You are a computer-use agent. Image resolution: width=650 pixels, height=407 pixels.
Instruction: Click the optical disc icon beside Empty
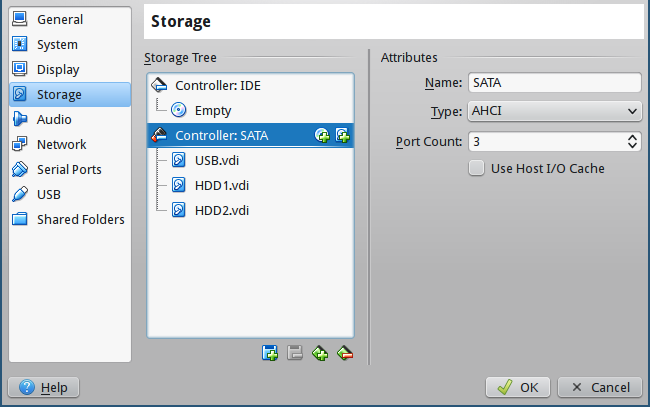(179, 110)
